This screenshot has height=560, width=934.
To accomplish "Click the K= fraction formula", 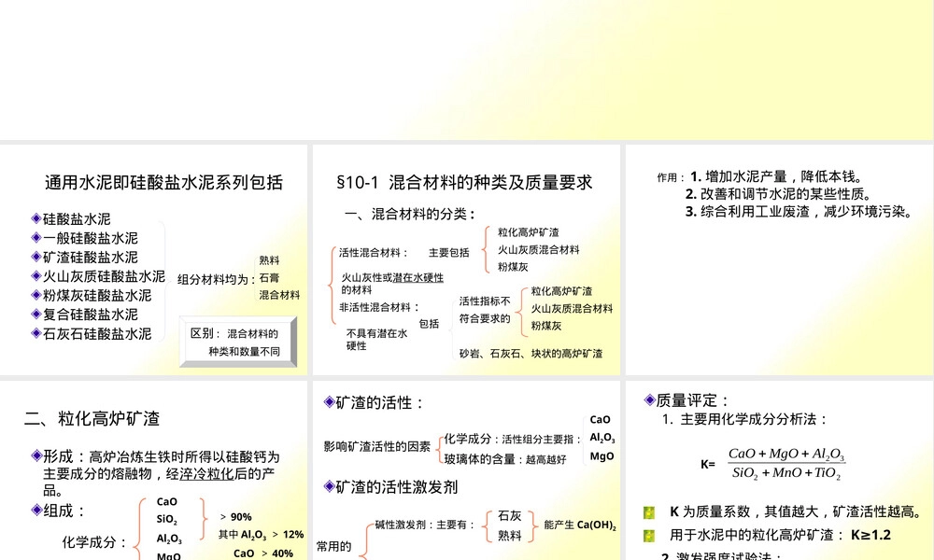I will (x=773, y=463).
